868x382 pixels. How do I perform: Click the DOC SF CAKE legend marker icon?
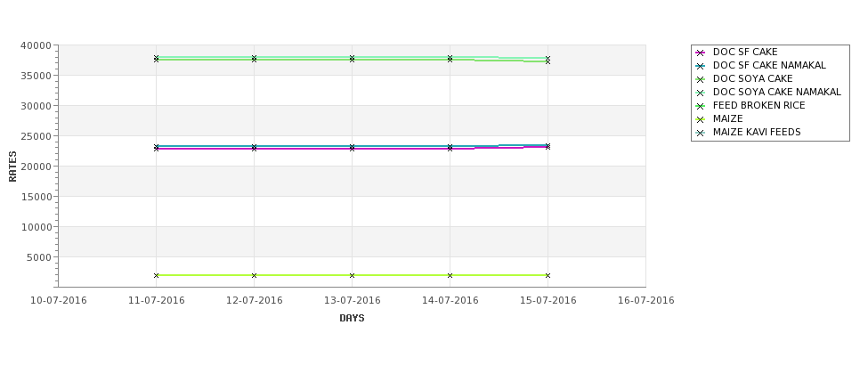701,53
